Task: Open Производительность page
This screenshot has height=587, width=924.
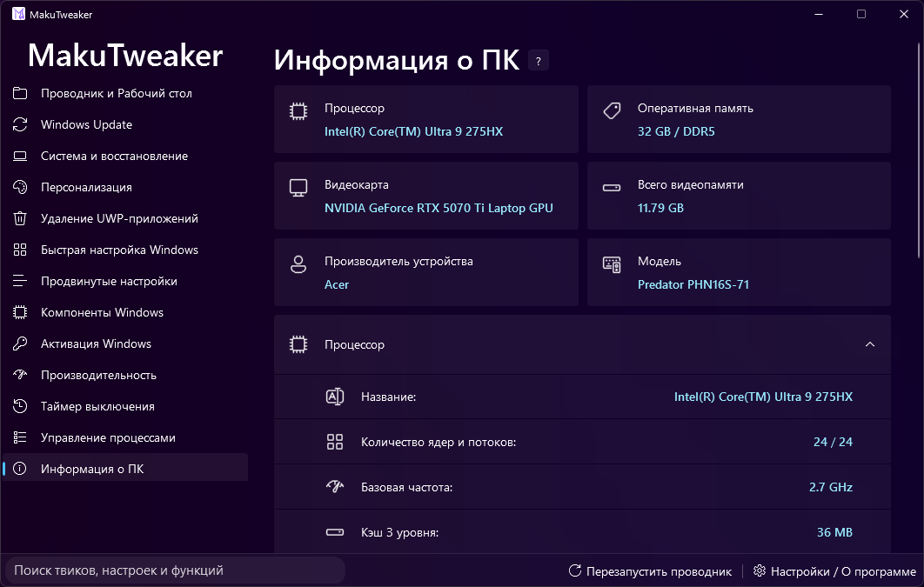Action: (125, 375)
